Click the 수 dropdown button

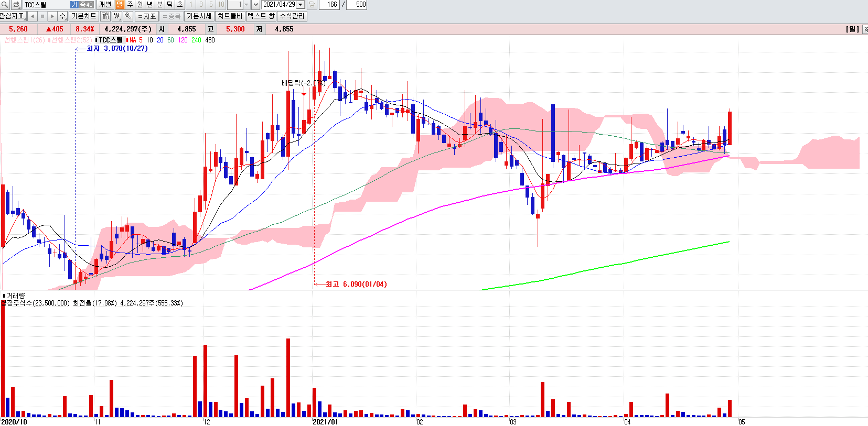click(x=62, y=16)
